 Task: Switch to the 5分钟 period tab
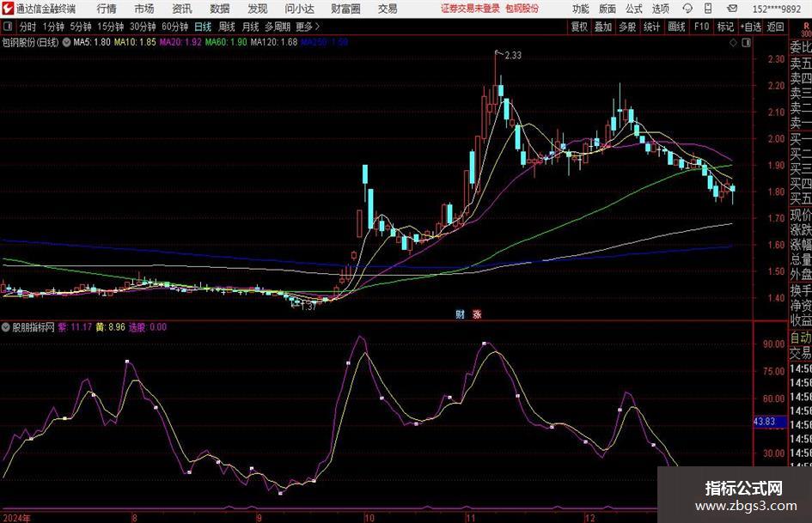coord(81,27)
